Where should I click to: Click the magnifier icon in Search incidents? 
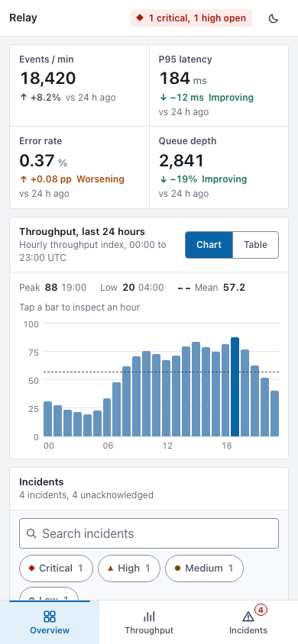(31, 533)
